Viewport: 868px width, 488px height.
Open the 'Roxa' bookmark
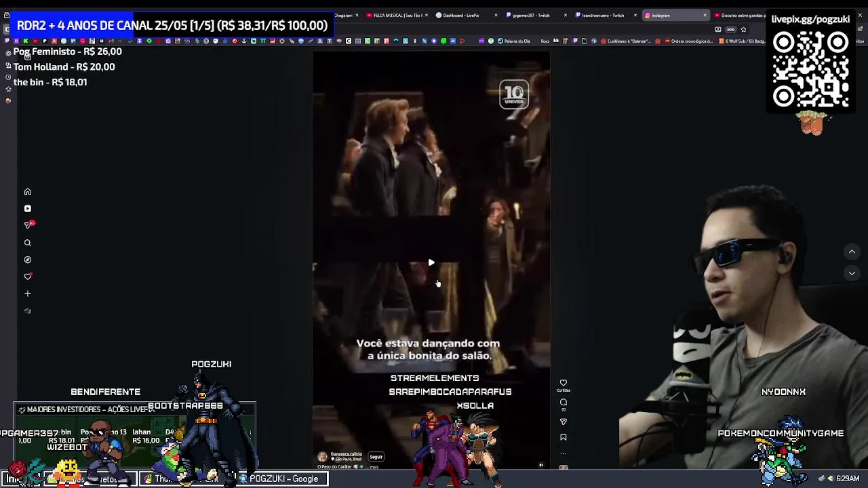[545, 41]
